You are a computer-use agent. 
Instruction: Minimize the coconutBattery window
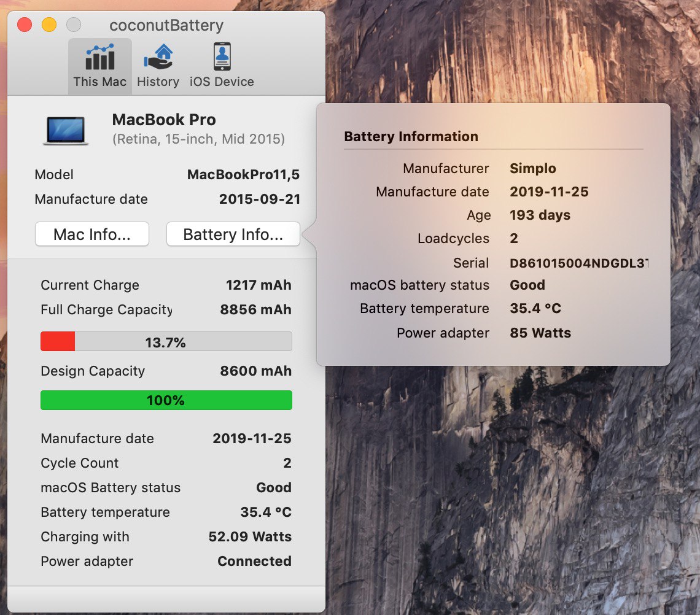(49, 25)
